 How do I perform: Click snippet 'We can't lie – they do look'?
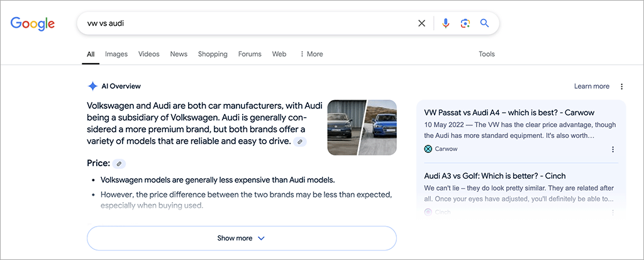[x=519, y=193]
